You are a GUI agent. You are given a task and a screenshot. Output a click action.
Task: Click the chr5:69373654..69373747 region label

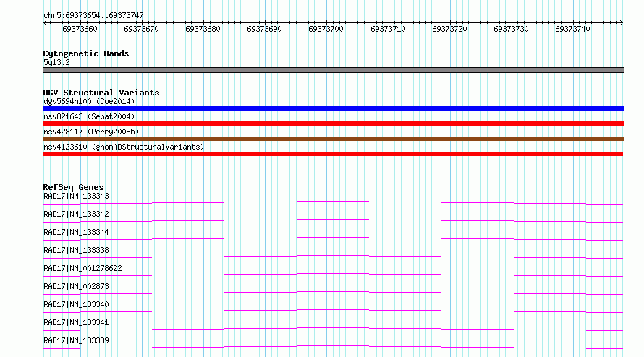[93, 16]
